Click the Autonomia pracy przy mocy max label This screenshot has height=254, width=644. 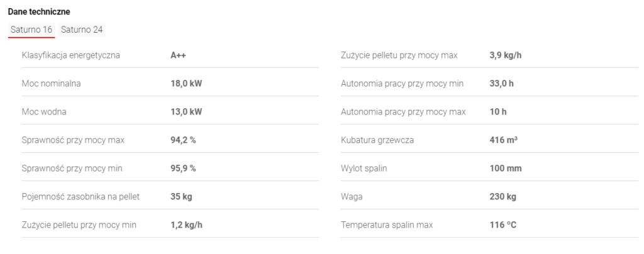pos(403,112)
